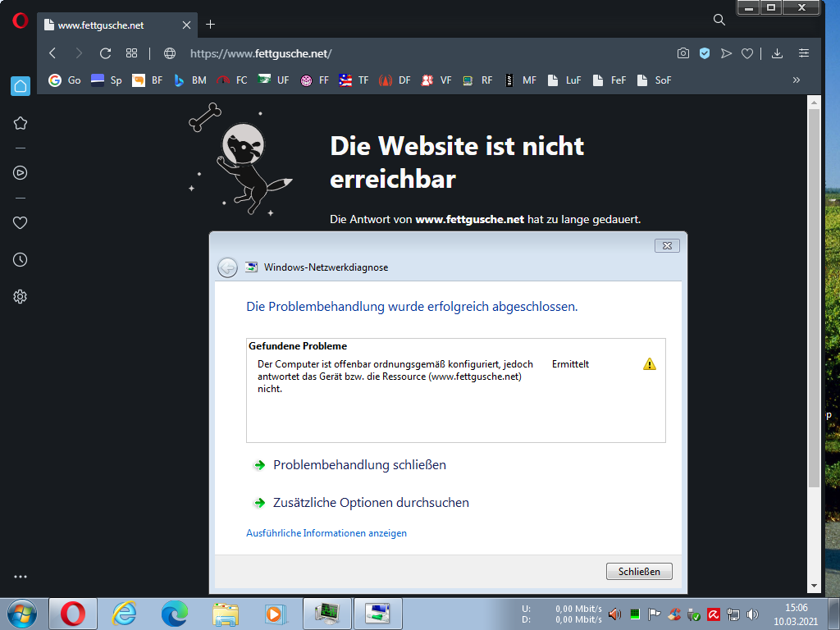
Task: Open Opera main menu logo
Action: [20, 21]
